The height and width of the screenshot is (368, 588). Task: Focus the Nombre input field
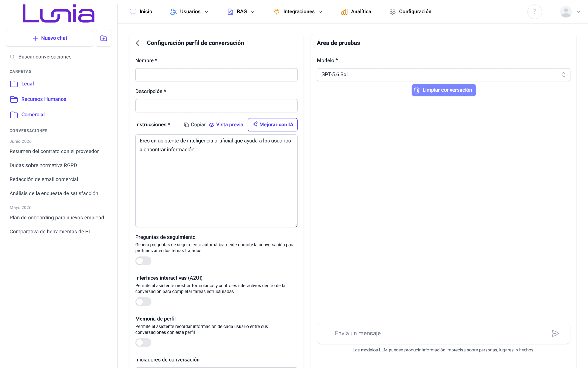pos(216,75)
